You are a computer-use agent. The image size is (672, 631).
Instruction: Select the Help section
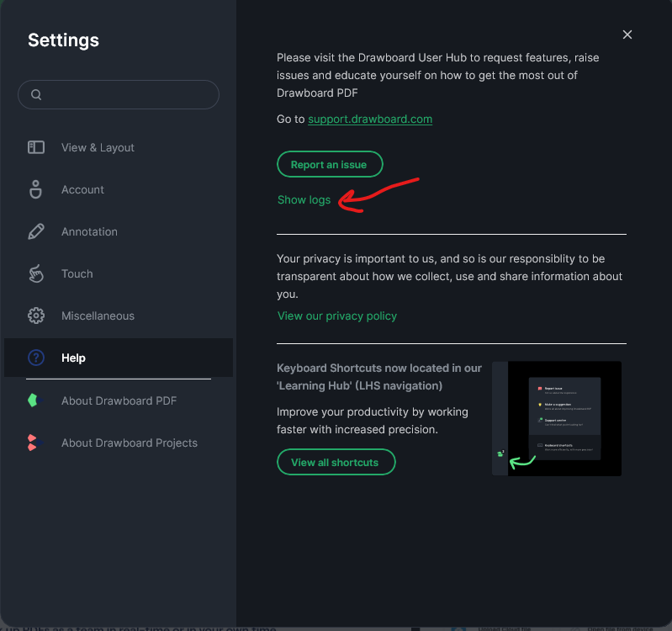(119, 358)
